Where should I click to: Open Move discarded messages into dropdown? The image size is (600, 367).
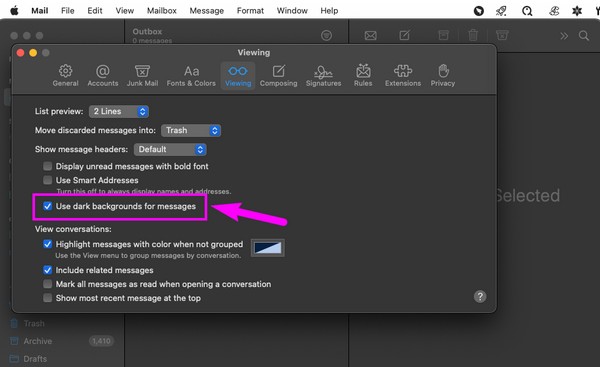click(191, 130)
